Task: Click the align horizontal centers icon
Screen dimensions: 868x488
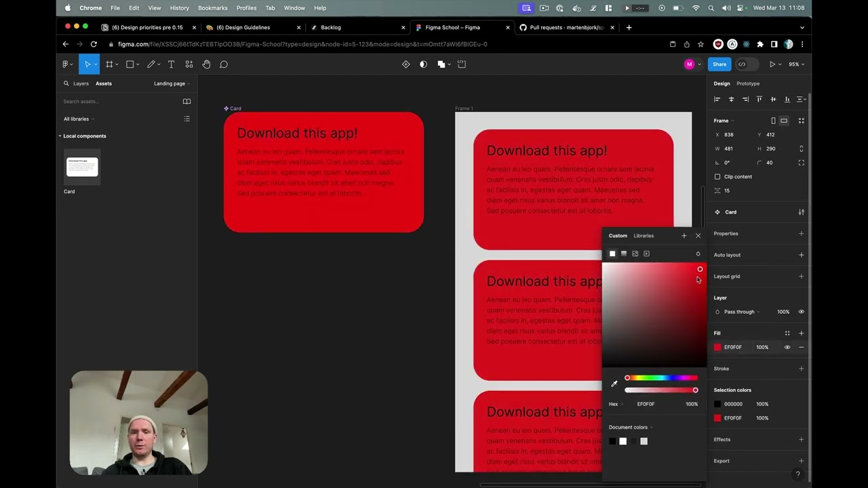Action: click(731, 100)
